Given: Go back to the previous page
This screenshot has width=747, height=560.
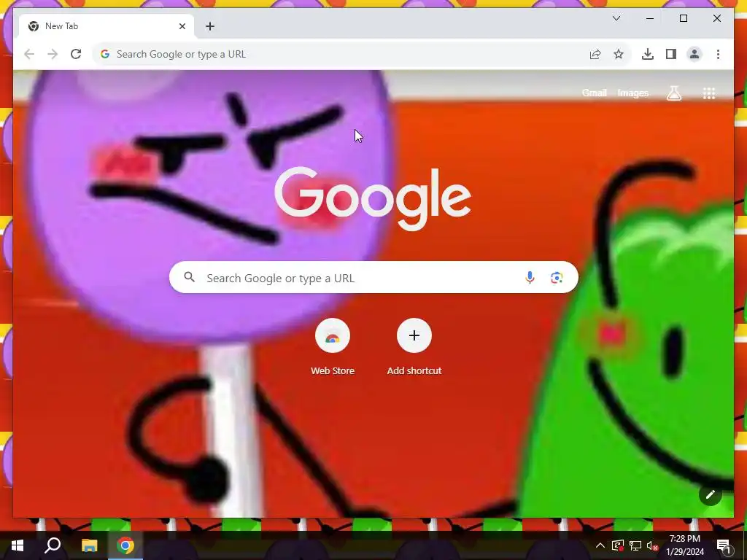Looking at the screenshot, I should pos(29,54).
